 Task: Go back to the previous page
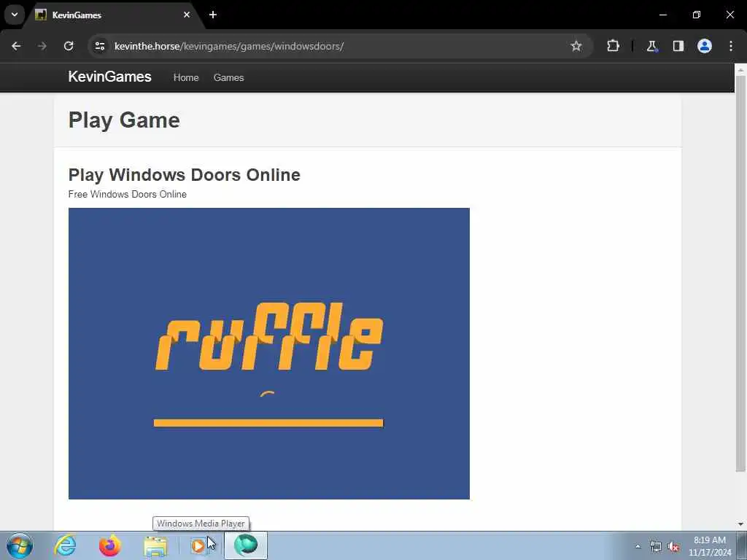(16, 46)
